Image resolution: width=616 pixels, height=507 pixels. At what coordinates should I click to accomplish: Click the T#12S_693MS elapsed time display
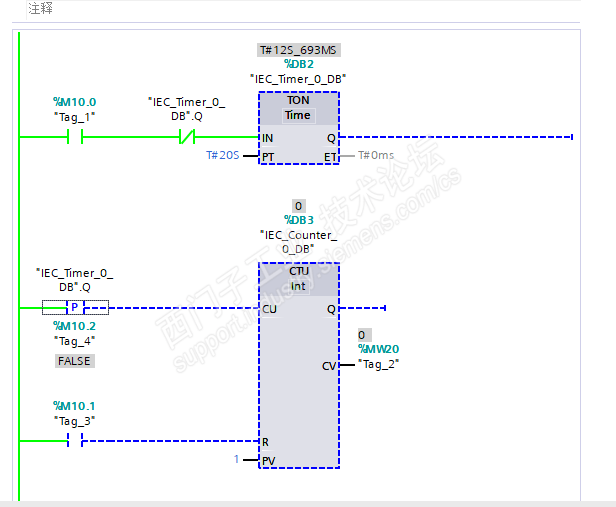299,50
